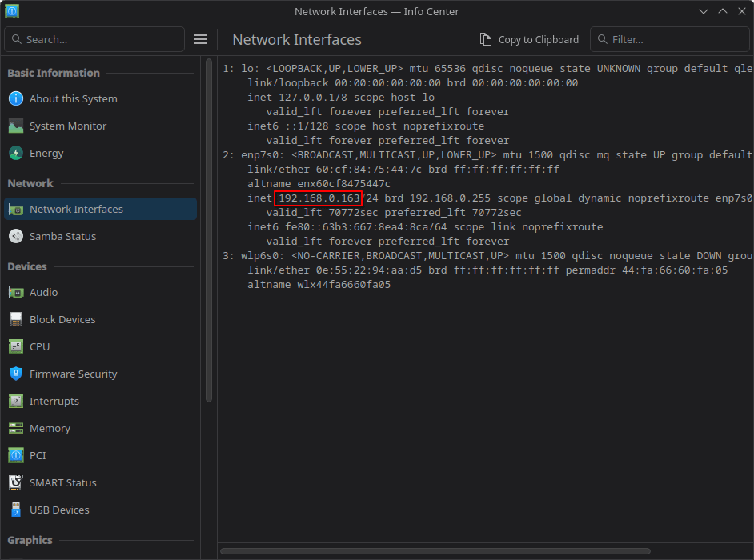This screenshot has height=560, width=754.
Task: Click the USB Devices stick icon
Action: (x=16, y=510)
